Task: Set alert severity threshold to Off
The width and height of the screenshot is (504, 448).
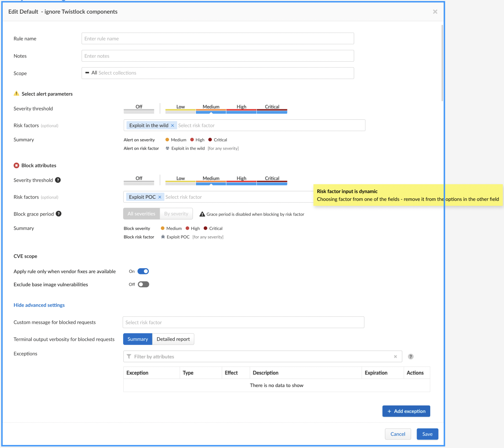Action: point(139,109)
